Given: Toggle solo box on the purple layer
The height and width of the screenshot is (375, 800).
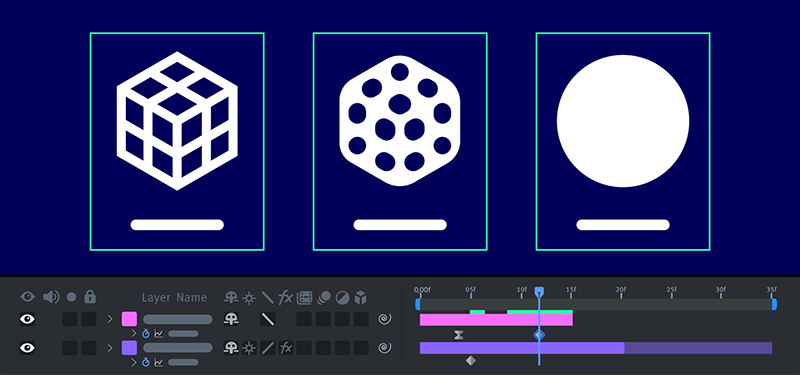Looking at the screenshot, I should click(70, 348).
